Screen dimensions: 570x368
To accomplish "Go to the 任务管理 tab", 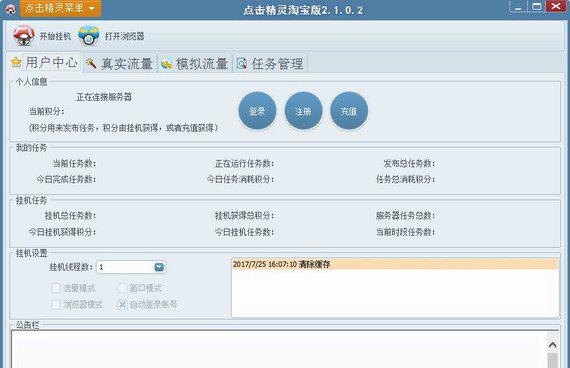I will (270, 64).
